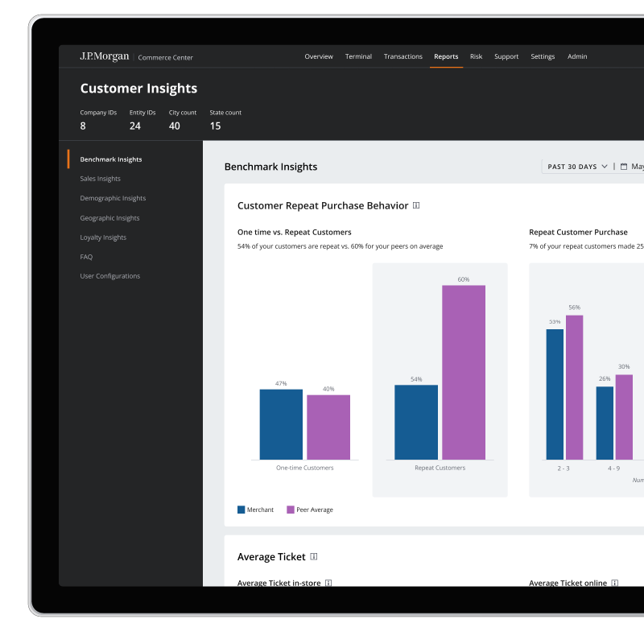The height and width of the screenshot is (644, 644).
Task: Click the calendar icon in date filter
Action: tap(624, 167)
